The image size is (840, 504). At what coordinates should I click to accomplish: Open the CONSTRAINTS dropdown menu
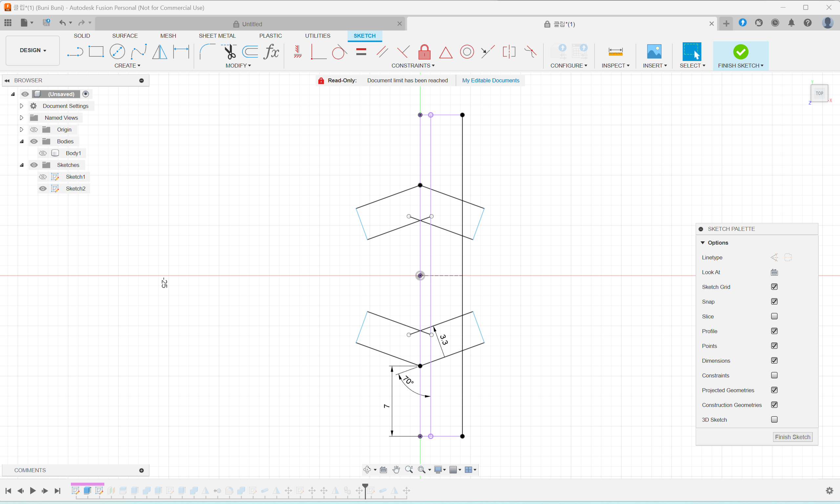413,66
